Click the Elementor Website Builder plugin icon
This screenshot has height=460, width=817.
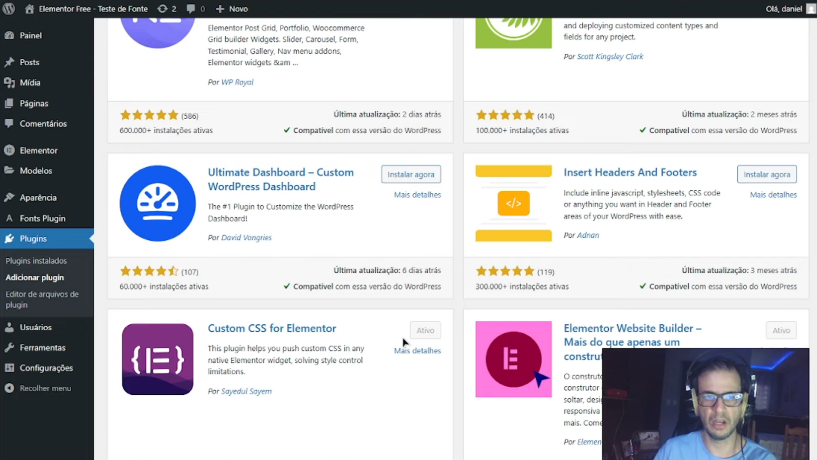513,359
